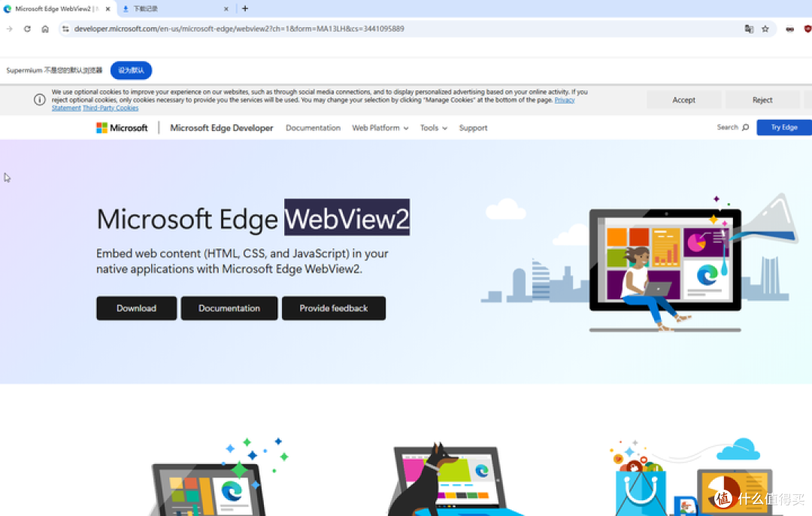Screen dimensions: 812x516
Task: Expand the Web Platform dropdown
Action: 380,128
